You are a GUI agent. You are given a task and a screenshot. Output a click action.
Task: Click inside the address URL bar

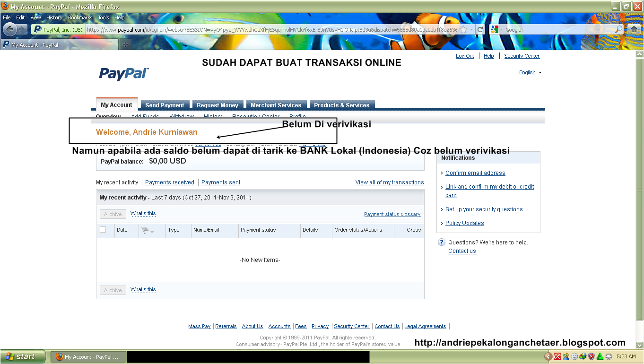point(272,29)
